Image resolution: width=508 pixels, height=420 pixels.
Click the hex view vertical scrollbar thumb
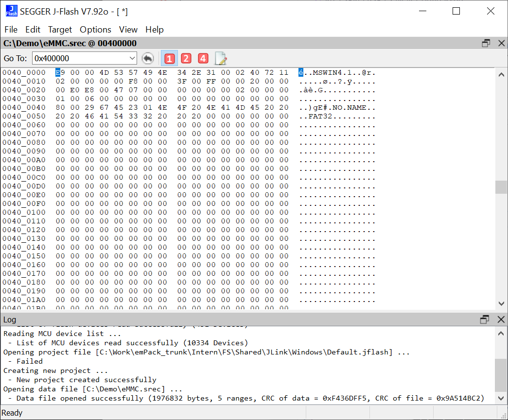pos(501,187)
